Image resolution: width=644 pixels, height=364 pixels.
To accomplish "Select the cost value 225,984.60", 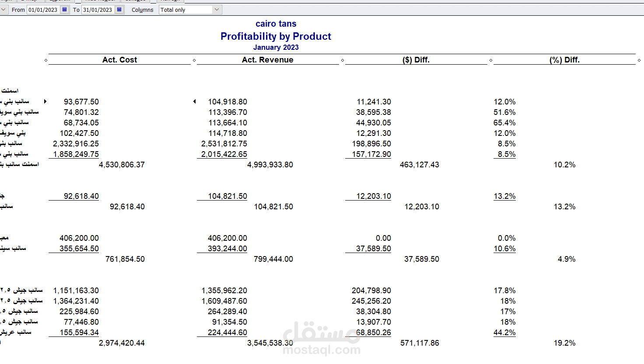I will 79,312.
